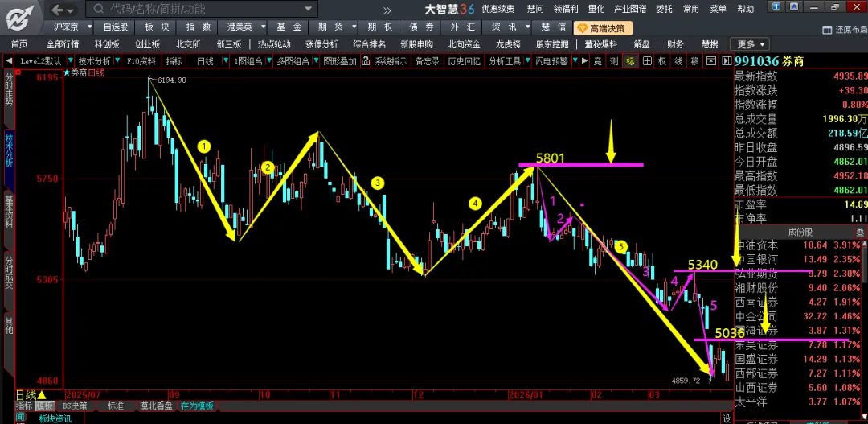Open the 慧问 menu
This screenshot has width=868, height=424.
(535, 10)
